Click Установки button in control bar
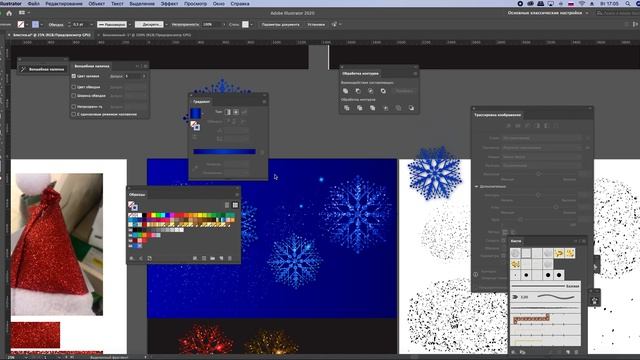The image size is (640, 360). tap(316, 24)
